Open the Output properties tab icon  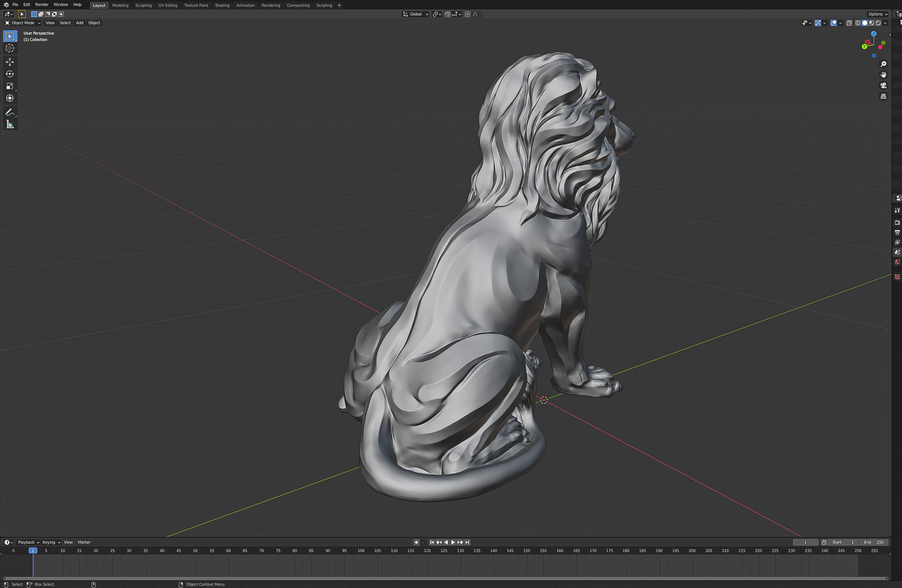[x=897, y=232]
